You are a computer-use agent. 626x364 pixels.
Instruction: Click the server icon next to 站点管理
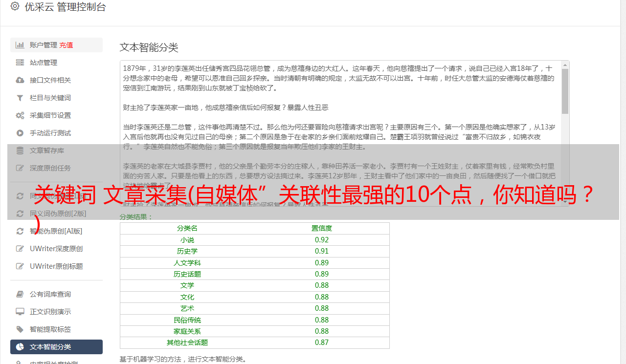(20, 63)
